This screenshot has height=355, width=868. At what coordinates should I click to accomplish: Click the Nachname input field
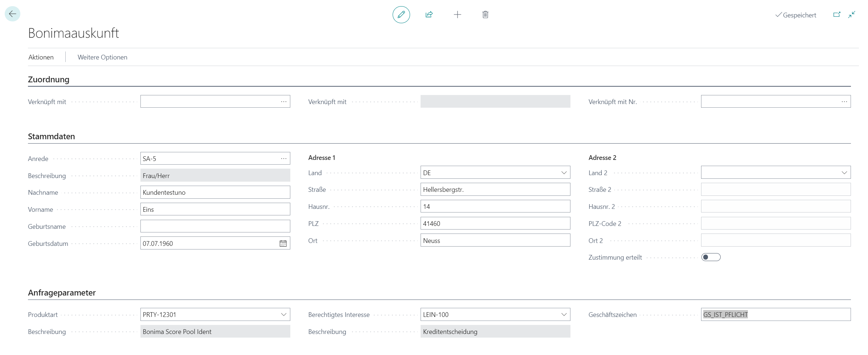pyautogui.click(x=215, y=192)
